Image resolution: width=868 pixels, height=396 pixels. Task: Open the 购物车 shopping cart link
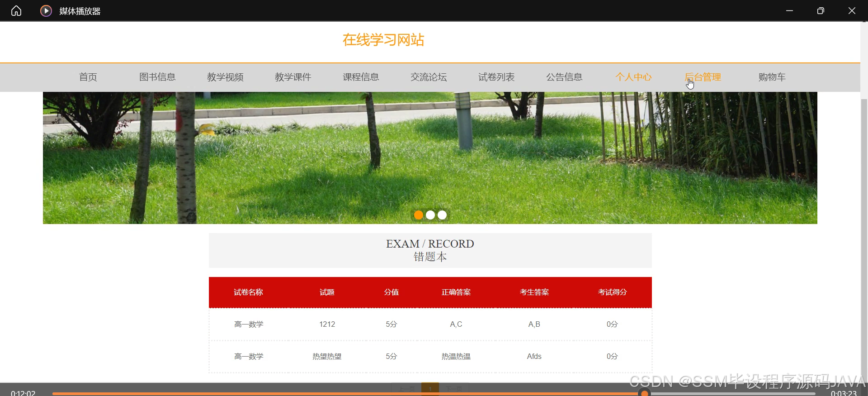(772, 77)
